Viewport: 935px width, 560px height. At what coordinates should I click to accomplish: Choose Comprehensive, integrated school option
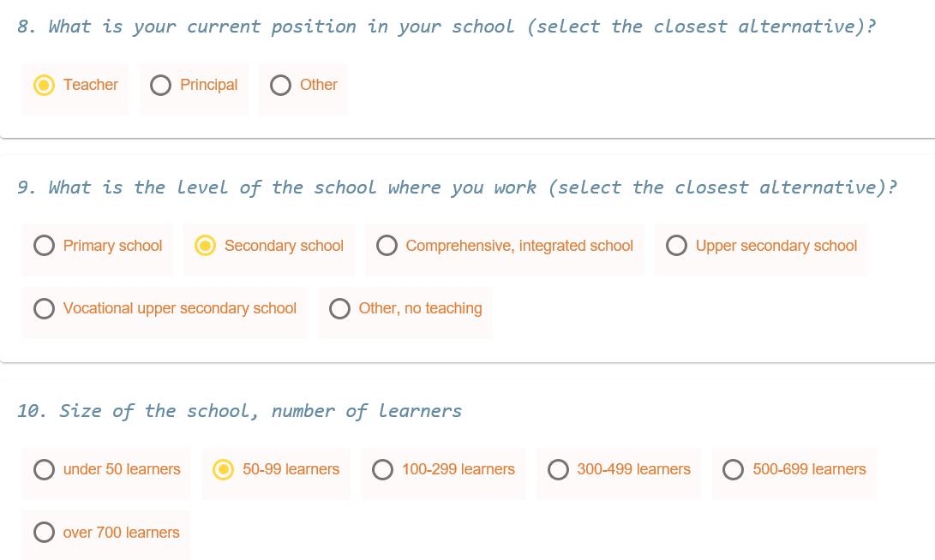[x=387, y=246]
